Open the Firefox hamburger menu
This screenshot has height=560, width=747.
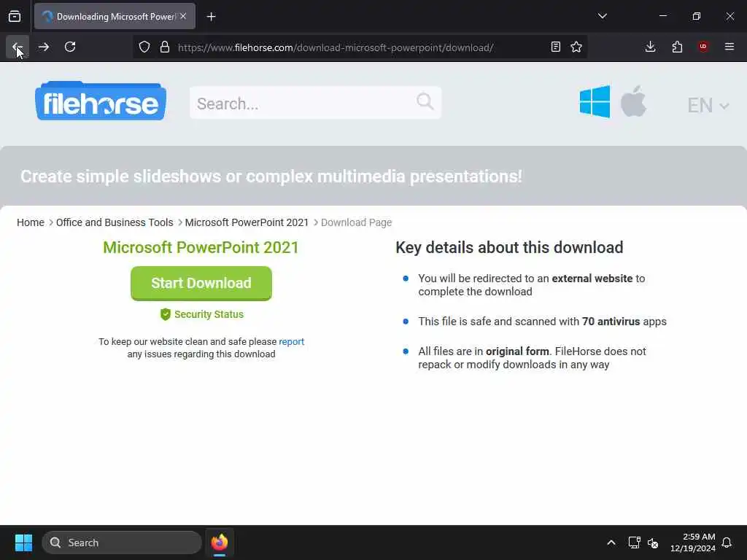pyautogui.click(x=729, y=47)
